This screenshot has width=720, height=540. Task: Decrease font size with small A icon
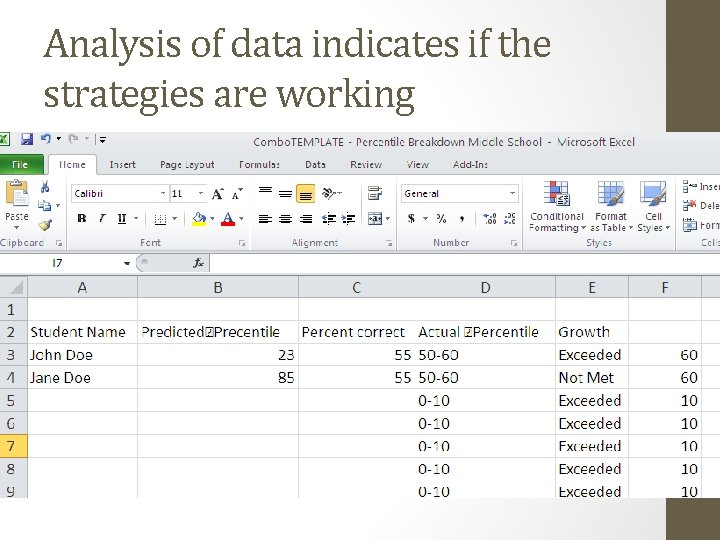(x=237, y=194)
